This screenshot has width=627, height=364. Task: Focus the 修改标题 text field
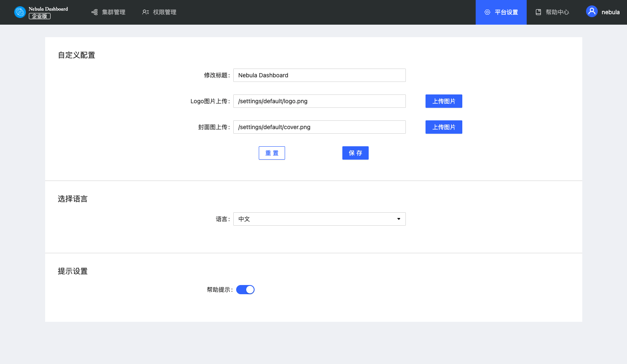(x=319, y=75)
